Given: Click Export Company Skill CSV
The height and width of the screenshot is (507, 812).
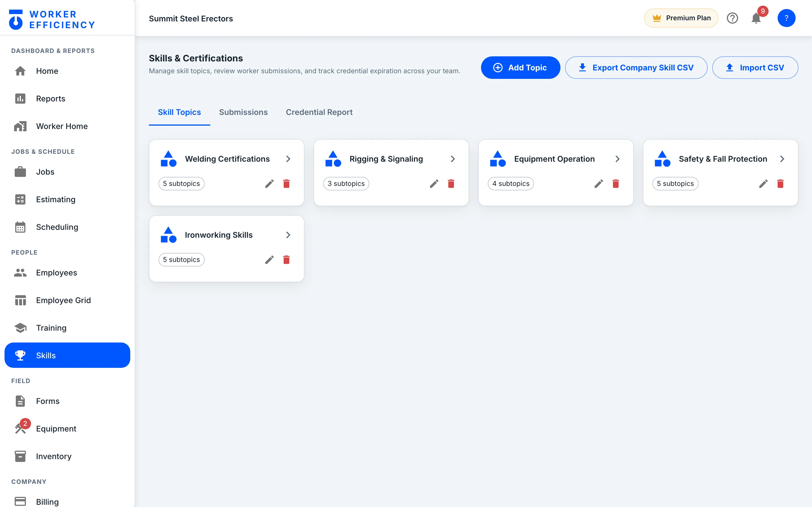Looking at the screenshot, I should click(636, 68).
